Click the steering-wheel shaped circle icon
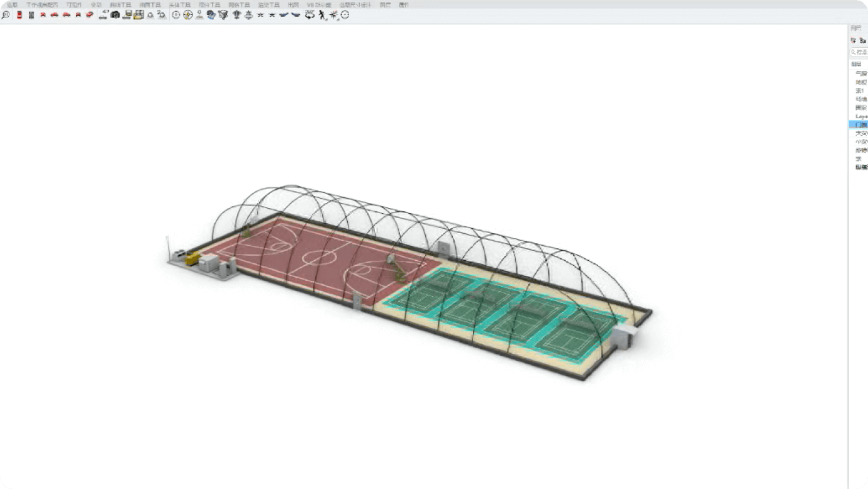This screenshot has height=489, width=868. coord(187,14)
